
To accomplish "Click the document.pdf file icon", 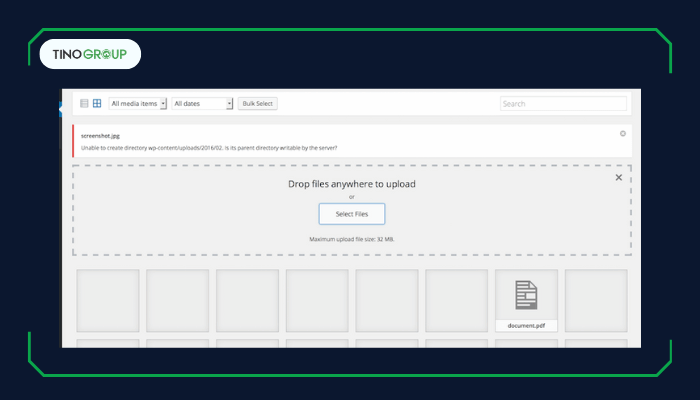I will 526,295.
